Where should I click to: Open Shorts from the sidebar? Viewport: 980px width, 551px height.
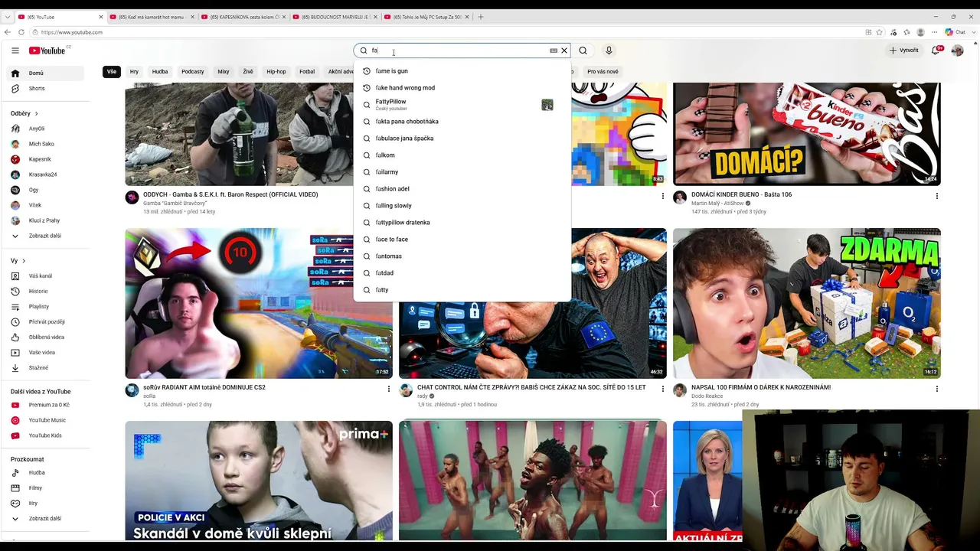45,89
